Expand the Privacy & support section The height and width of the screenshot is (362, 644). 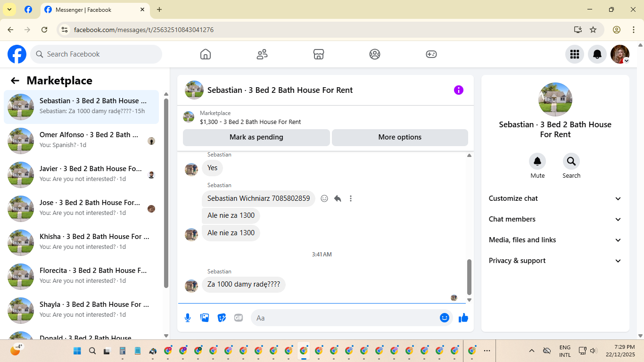click(x=555, y=261)
